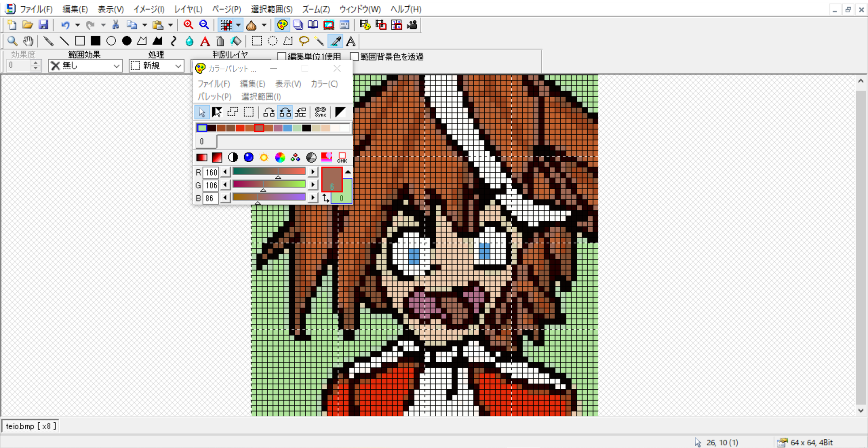Select the magnifier zoom tool in the tool row

tap(12, 41)
